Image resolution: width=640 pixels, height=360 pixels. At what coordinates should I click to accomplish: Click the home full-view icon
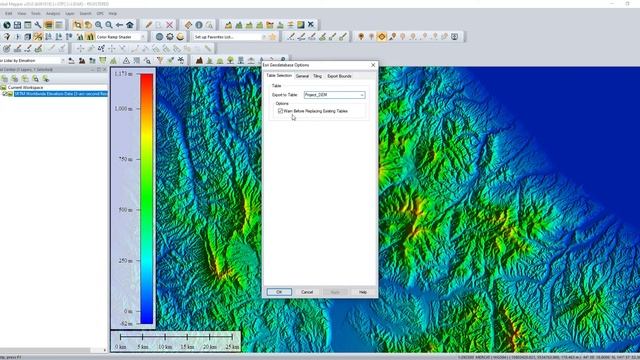pos(130,25)
